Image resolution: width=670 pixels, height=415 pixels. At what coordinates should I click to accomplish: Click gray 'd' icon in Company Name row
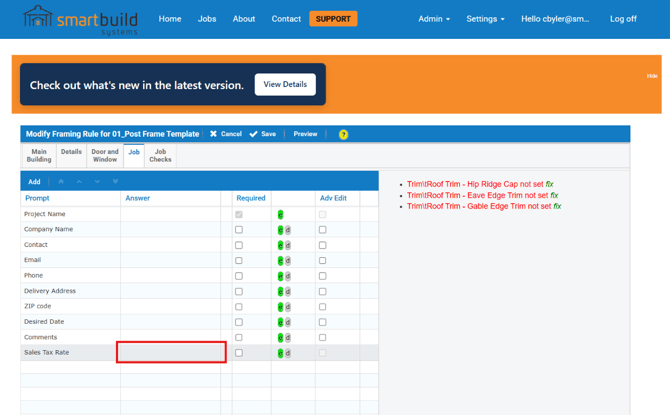click(288, 230)
